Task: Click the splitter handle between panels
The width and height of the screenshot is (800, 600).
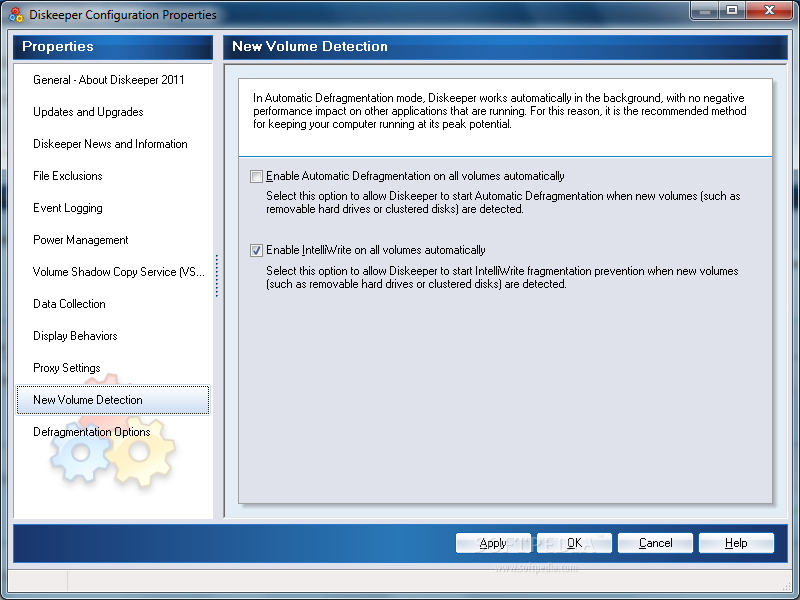Action: (x=217, y=276)
